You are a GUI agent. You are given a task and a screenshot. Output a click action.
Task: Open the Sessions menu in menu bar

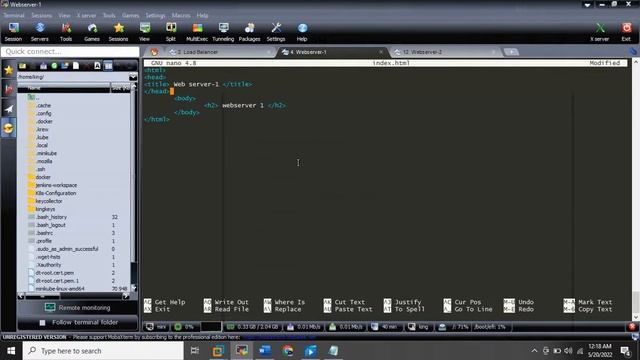(x=42, y=15)
